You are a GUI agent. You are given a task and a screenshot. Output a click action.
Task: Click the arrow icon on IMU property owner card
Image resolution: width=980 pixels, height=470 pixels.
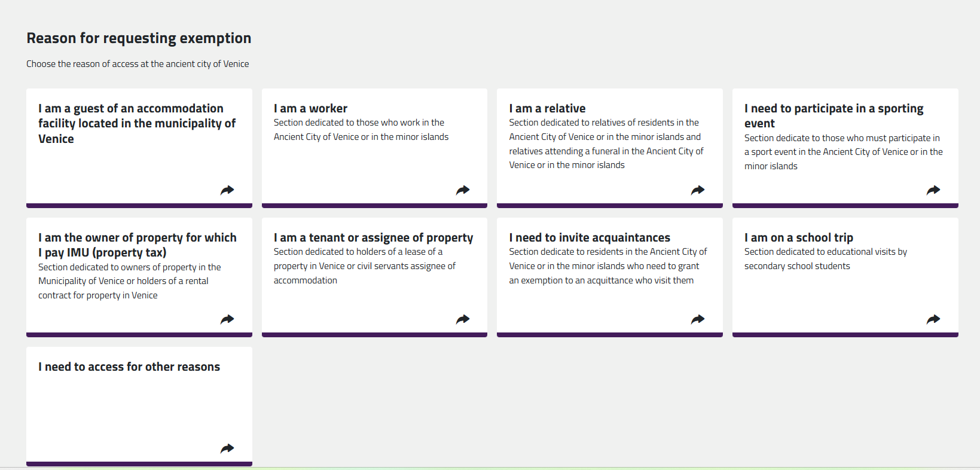click(x=227, y=319)
